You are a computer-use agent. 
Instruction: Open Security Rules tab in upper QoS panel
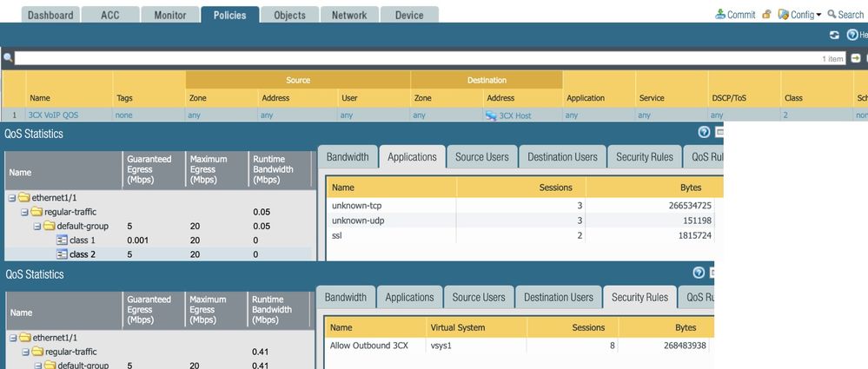tap(645, 157)
